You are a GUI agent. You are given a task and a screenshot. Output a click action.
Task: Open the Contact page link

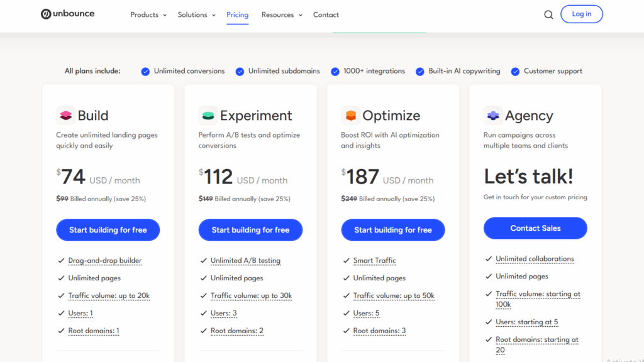pos(326,15)
